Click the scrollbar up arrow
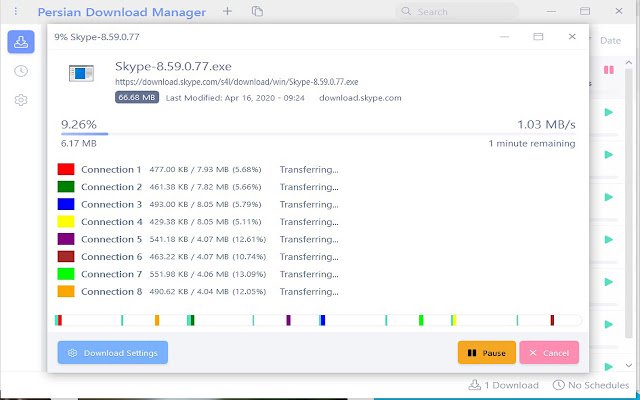 point(629,62)
